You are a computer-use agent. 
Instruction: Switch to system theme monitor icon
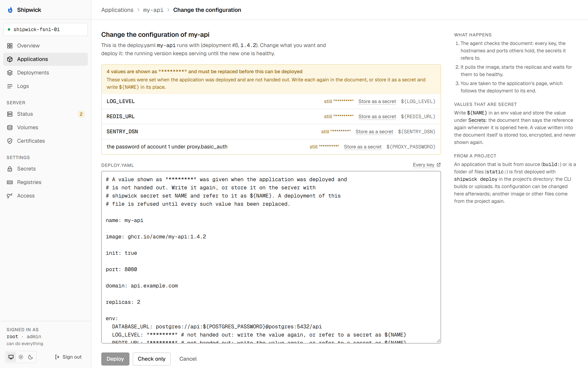click(x=11, y=357)
